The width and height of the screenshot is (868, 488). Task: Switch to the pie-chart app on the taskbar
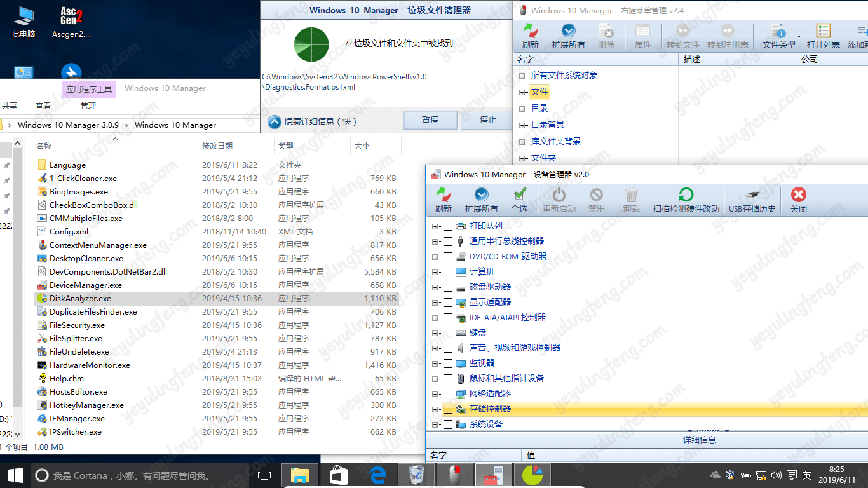tap(532, 475)
